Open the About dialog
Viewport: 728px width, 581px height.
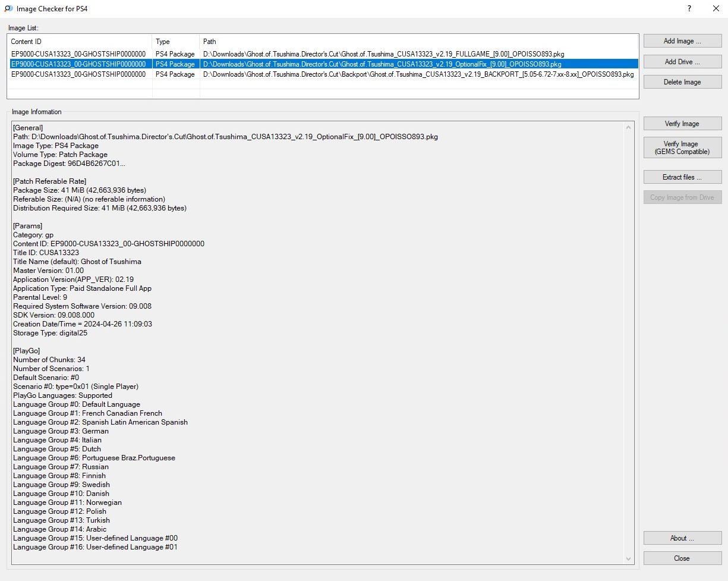pyautogui.click(x=682, y=538)
